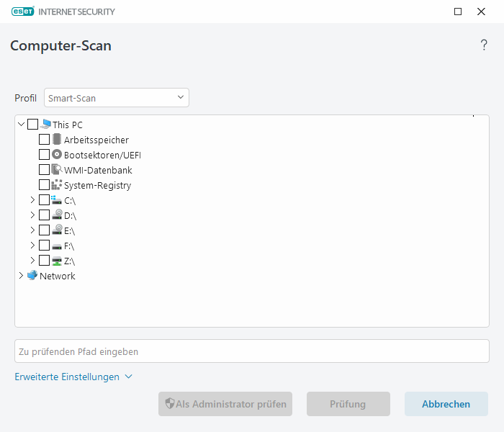
Task: Expand Erweiterte Einstellungen link
Action: (73, 377)
